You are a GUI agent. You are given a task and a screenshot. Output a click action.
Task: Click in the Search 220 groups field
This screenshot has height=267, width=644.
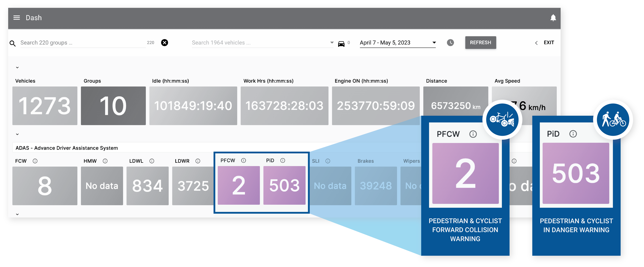83,43
